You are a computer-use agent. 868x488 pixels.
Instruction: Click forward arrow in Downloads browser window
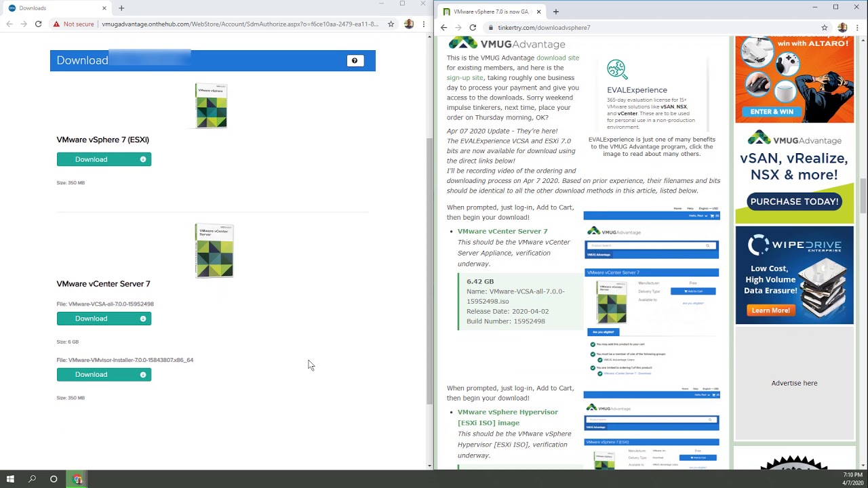point(24,24)
